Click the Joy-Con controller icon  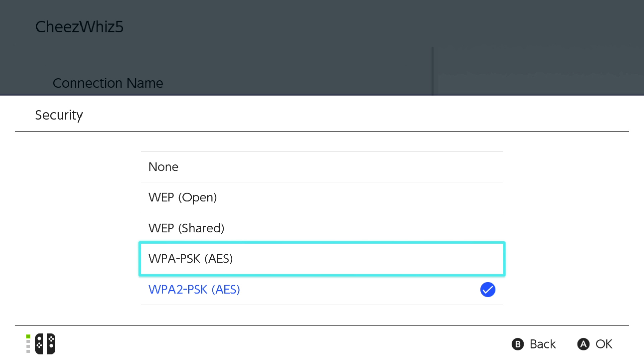(45, 344)
